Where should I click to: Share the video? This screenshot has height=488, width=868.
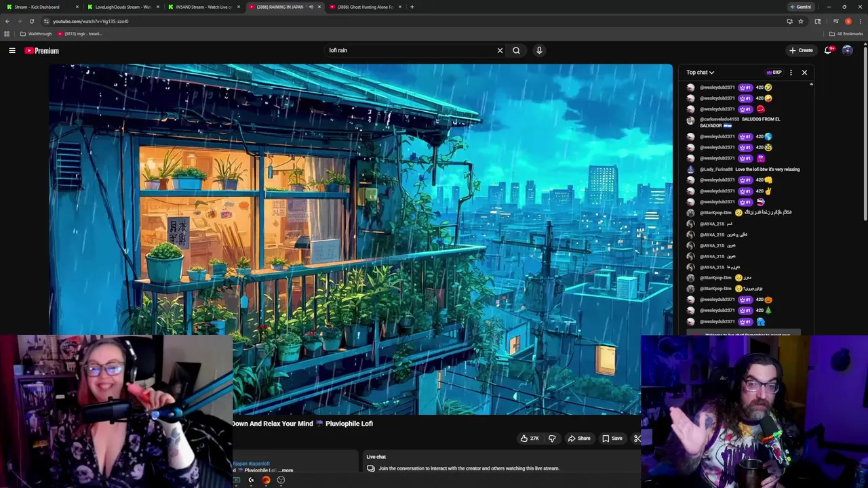579,439
